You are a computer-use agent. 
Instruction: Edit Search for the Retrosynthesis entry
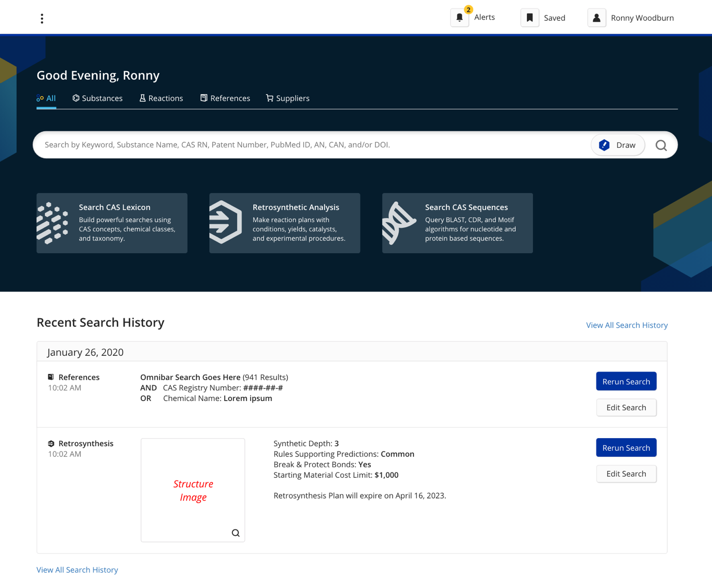(x=626, y=474)
